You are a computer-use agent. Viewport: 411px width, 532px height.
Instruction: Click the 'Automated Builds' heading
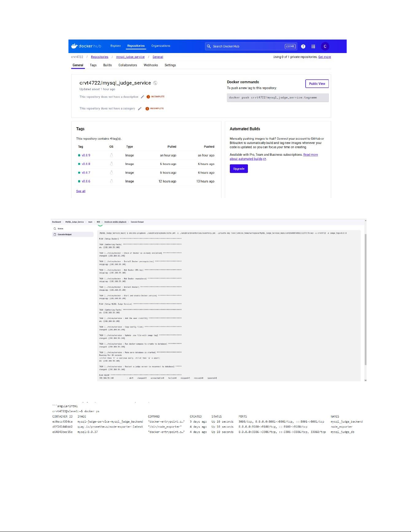245,129
